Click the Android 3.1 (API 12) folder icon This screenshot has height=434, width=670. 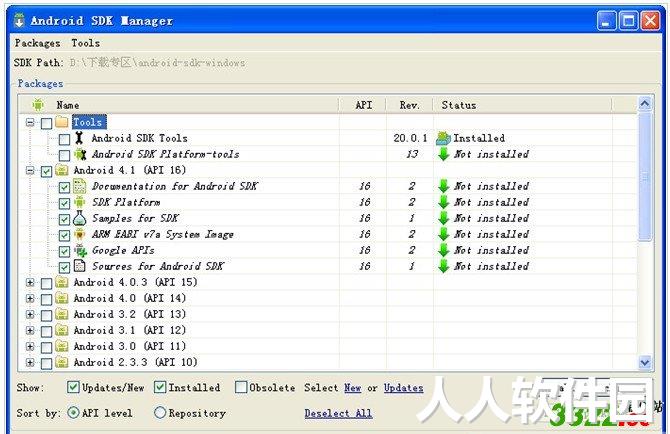pyautogui.click(x=62, y=330)
